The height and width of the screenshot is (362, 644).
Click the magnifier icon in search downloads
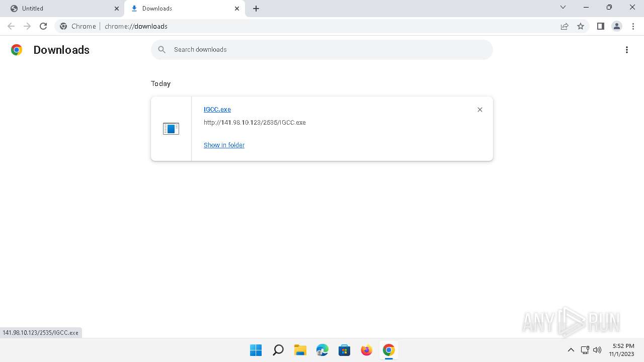[x=162, y=49]
